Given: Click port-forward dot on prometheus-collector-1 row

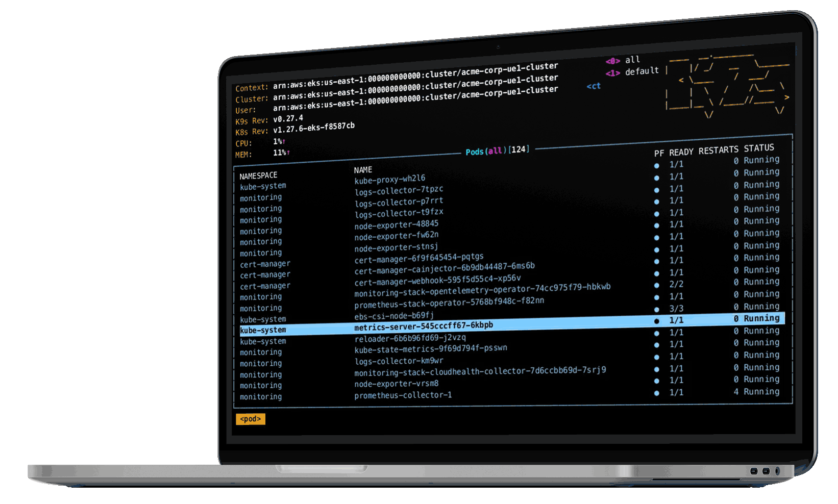Looking at the screenshot, I should coord(657,393).
